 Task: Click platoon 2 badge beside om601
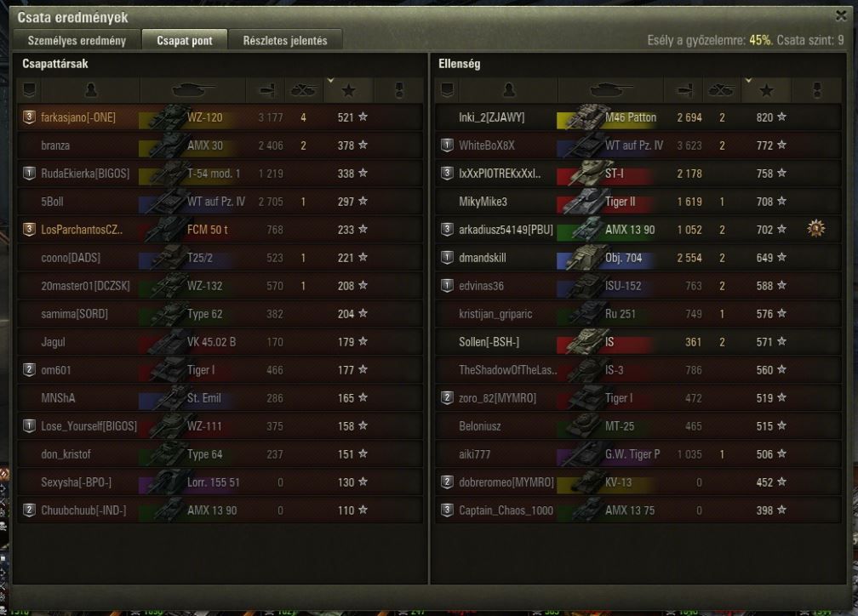point(29,370)
